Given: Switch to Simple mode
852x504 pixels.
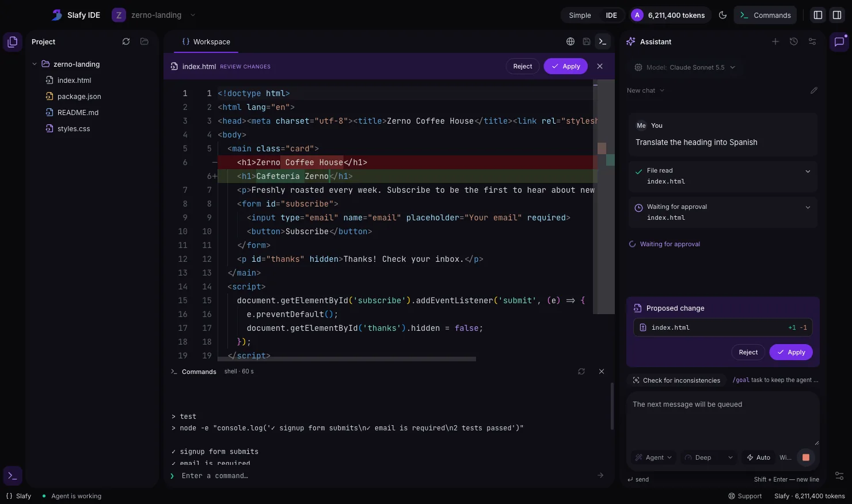Looking at the screenshot, I should point(580,16).
